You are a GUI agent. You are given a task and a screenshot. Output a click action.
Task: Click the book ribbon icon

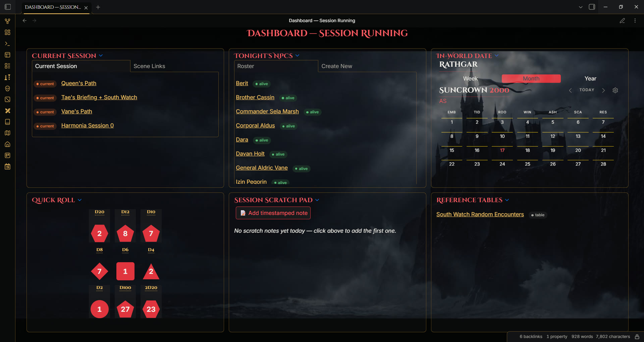pos(7,122)
